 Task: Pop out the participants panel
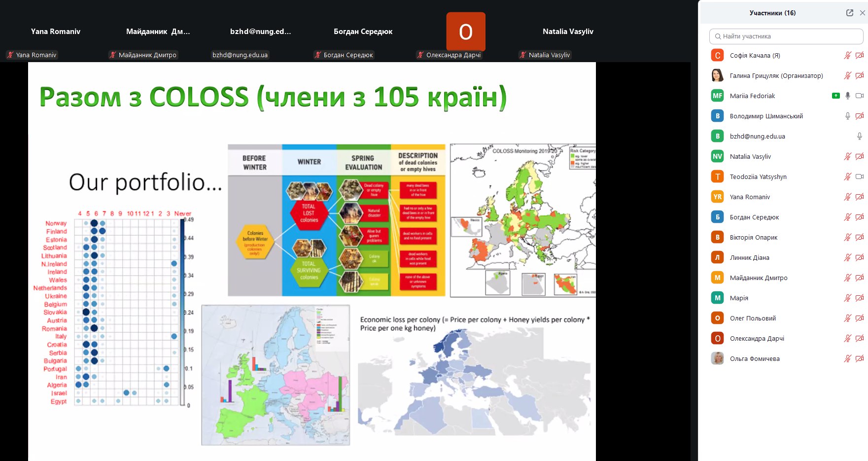pyautogui.click(x=849, y=13)
